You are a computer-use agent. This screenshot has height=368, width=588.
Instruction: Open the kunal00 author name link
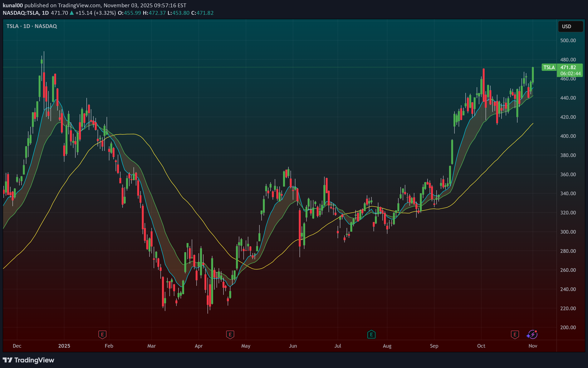tap(13, 5)
